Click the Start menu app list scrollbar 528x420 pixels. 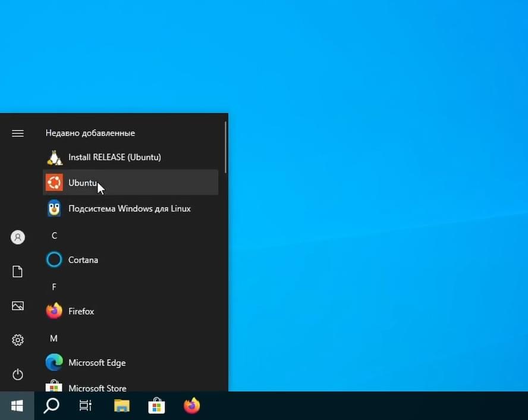click(x=225, y=148)
